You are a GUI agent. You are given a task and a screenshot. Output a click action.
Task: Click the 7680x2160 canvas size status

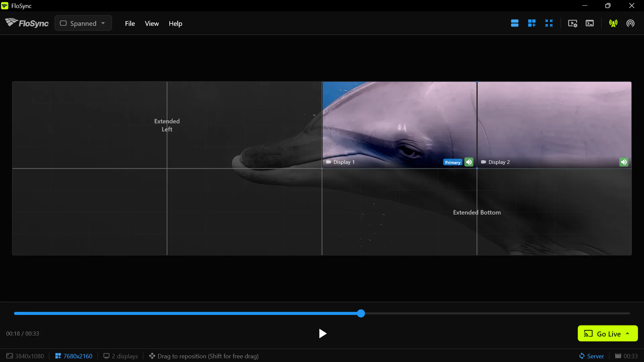click(x=74, y=356)
